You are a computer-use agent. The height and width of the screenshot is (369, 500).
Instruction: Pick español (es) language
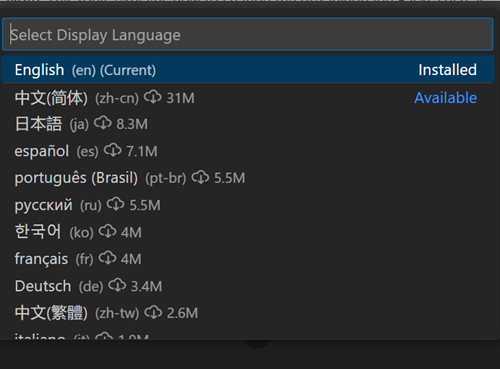[x=247, y=151]
